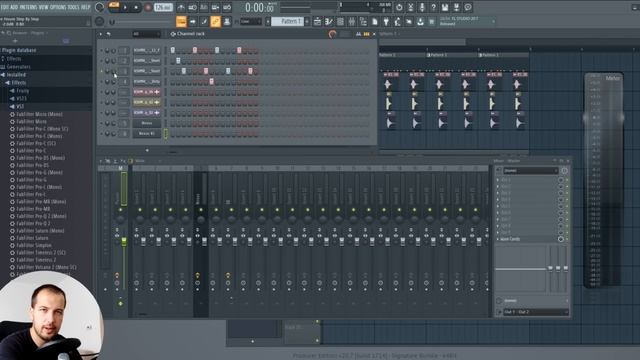The image size is (640, 360).
Task: Select FabFilter Simplon in browser
Action: (34, 245)
